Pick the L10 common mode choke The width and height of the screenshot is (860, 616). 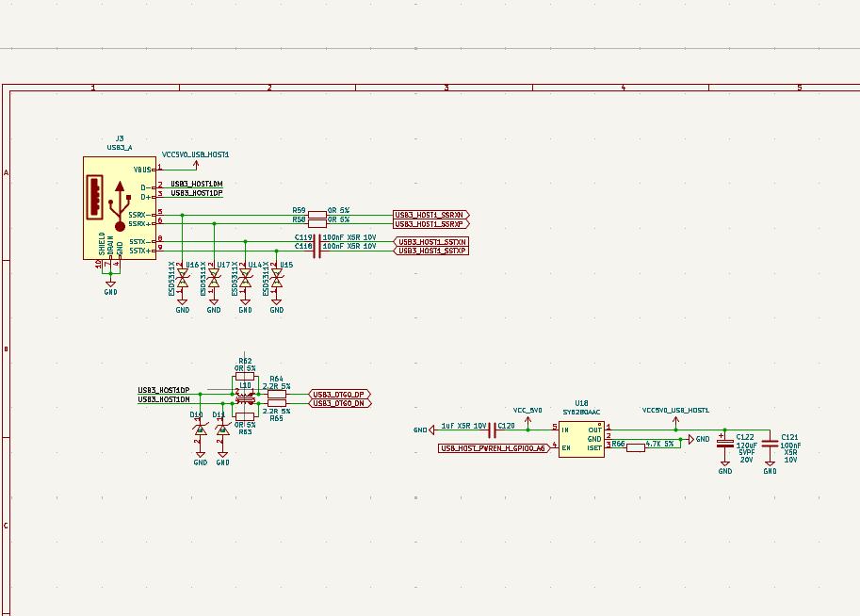point(245,398)
